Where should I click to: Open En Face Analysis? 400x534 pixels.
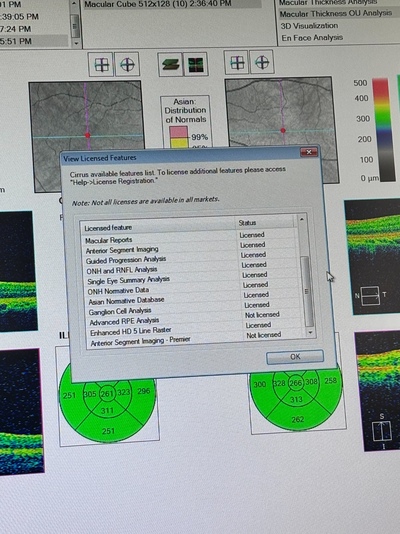click(x=312, y=38)
